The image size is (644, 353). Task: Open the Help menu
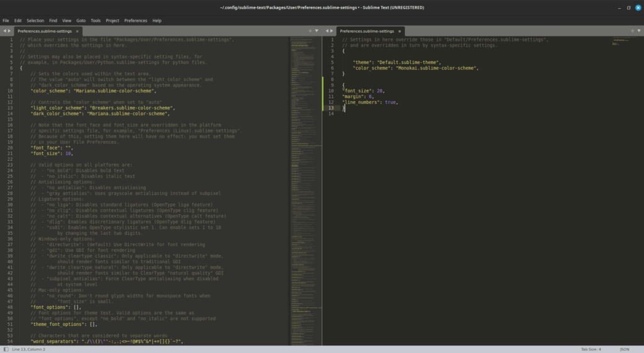coord(157,21)
